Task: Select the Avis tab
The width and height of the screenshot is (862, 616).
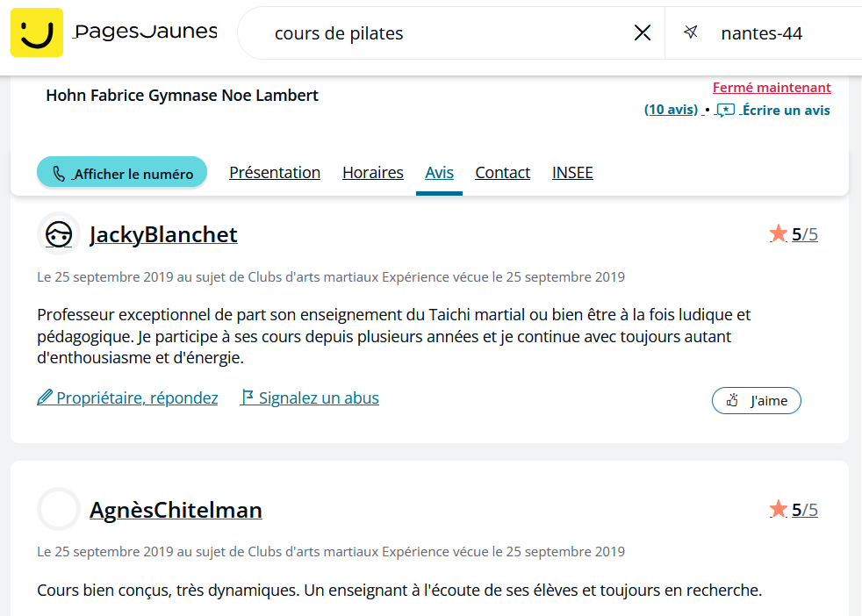Action: (439, 173)
